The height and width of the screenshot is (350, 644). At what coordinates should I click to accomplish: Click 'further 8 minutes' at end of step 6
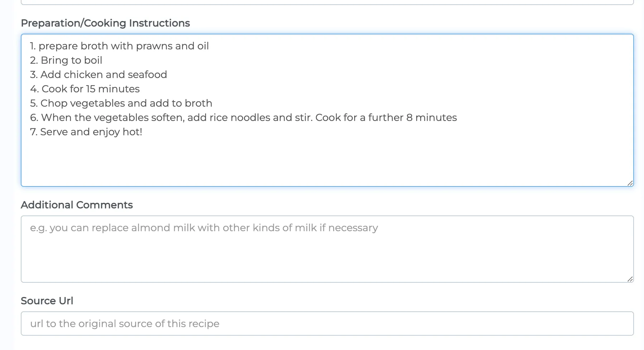coord(412,118)
